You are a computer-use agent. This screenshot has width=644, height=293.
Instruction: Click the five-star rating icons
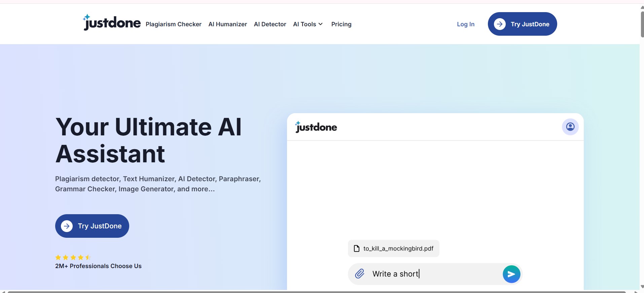click(73, 257)
